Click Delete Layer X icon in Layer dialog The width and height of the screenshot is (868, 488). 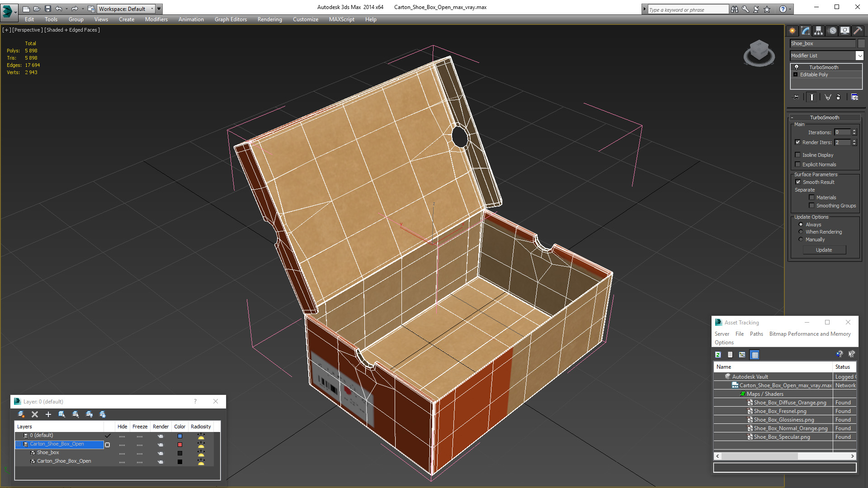click(x=35, y=414)
